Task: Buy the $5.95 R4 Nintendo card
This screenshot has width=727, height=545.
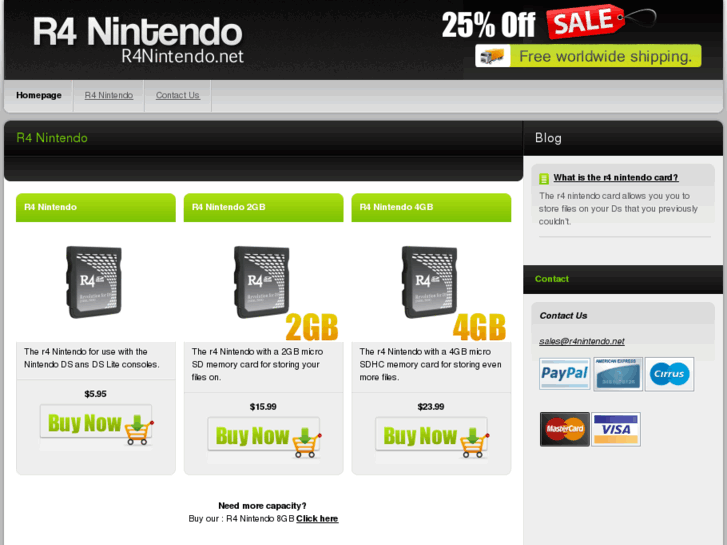Action: (x=96, y=425)
